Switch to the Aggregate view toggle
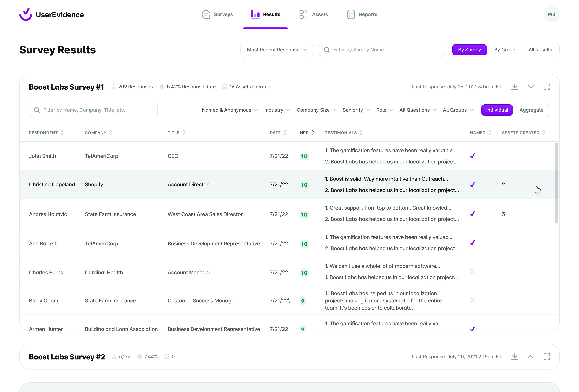579x392 pixels. pyautogui.click(x=531, y=110)
